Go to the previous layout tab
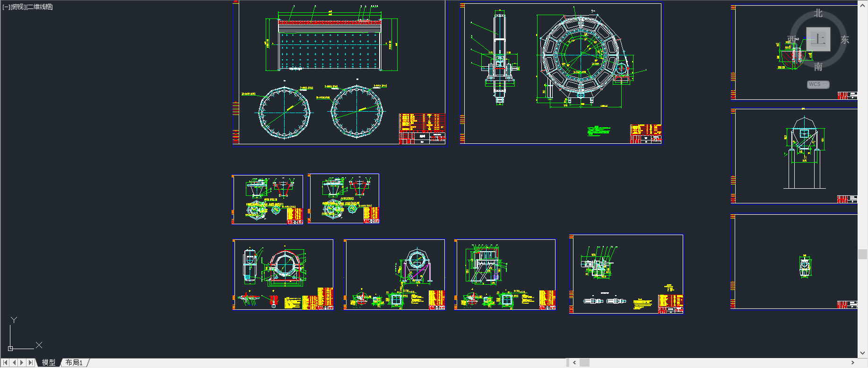Image resolution: width=868 pixels, height=368 pixels. (x=14, y=363)
